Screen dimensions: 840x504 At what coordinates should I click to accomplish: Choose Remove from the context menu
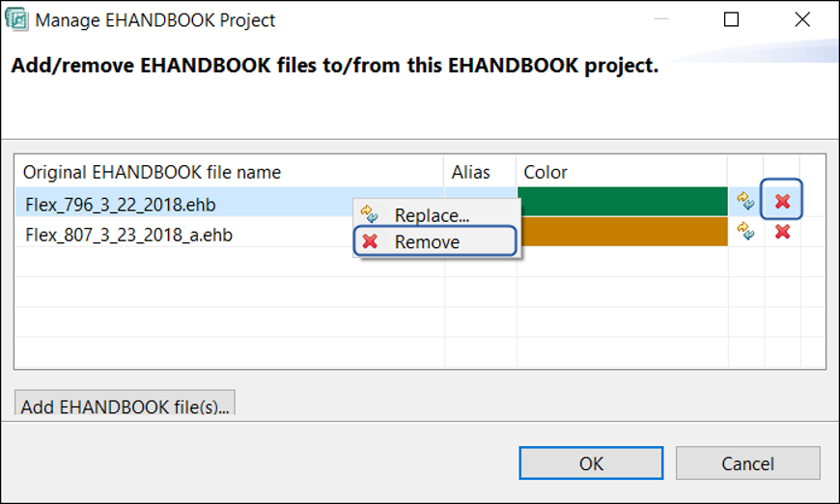pyautogui.click(x=428, y=241)
